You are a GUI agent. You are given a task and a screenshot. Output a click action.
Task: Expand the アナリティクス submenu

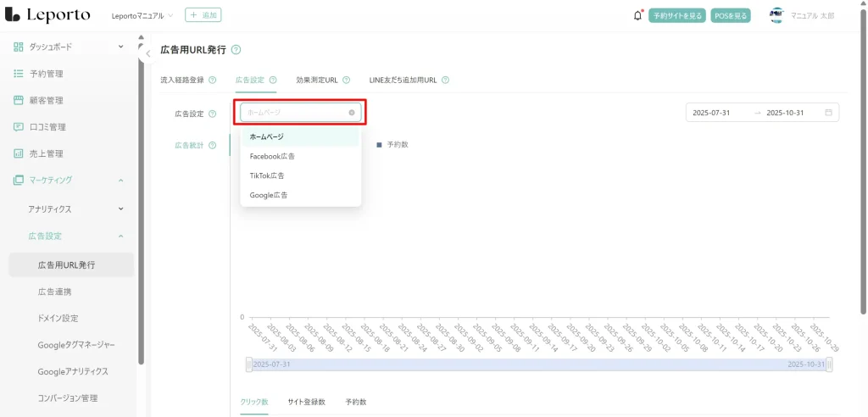coord(120,208)
